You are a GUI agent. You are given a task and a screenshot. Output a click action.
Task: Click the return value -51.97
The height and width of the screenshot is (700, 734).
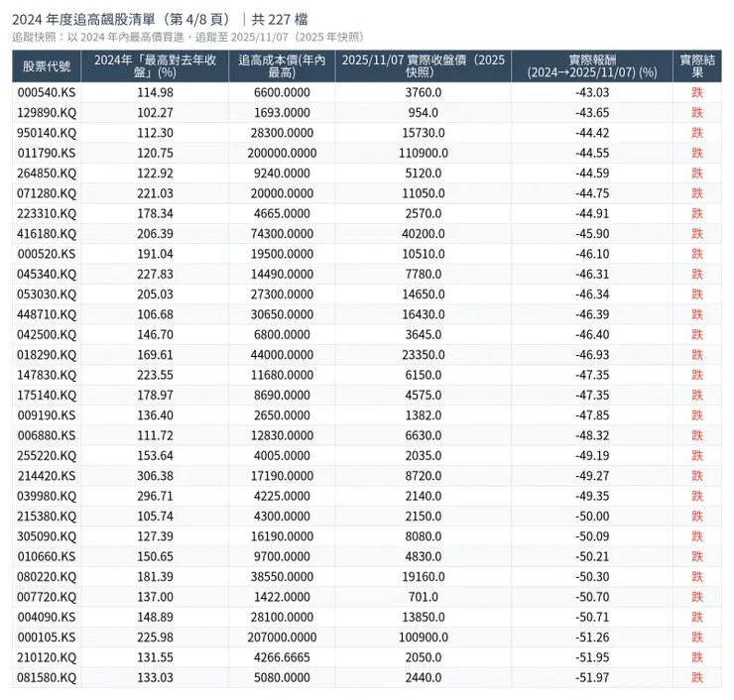point(592,677)
